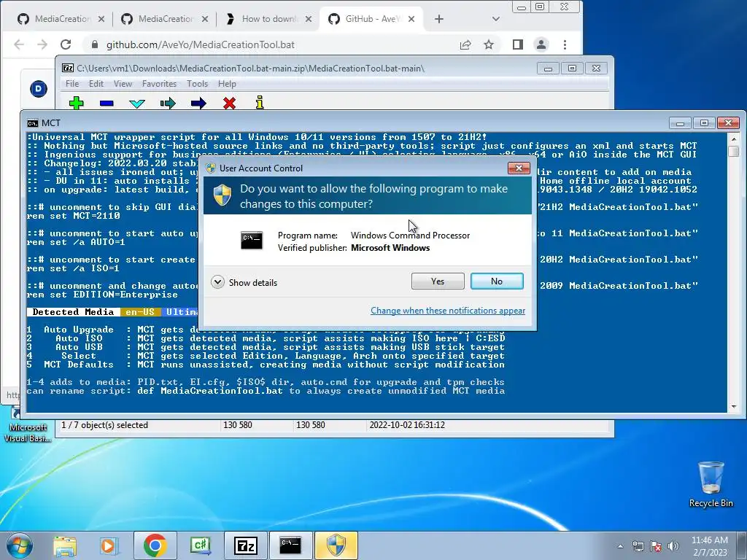The width and height of the screenshot is (747, 560).
Task: Click the UAC shield taskbar button
Action: 336,545
